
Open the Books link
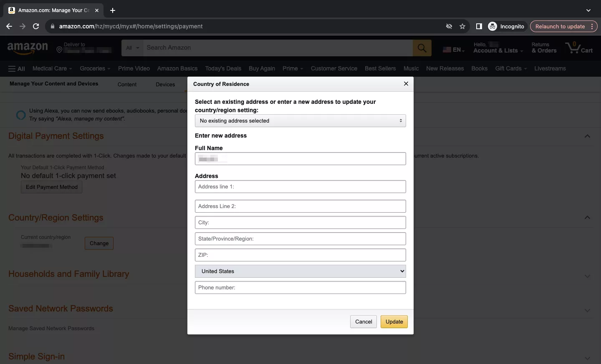(x=479, y=68)
